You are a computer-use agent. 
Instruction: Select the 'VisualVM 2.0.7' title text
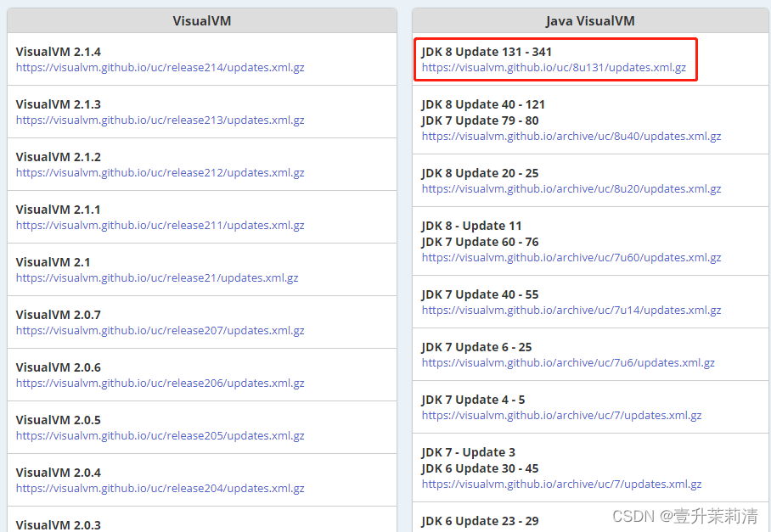(x=58, y=315)
